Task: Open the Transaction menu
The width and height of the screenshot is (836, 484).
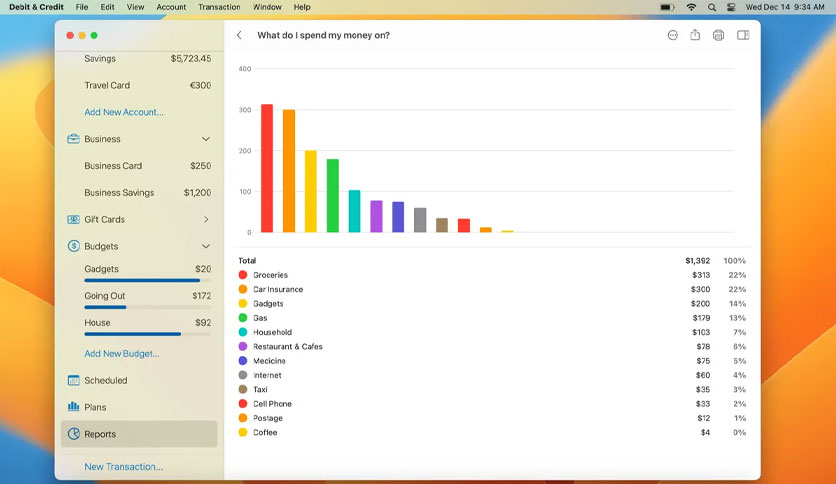Action: (x=219, y=7)
